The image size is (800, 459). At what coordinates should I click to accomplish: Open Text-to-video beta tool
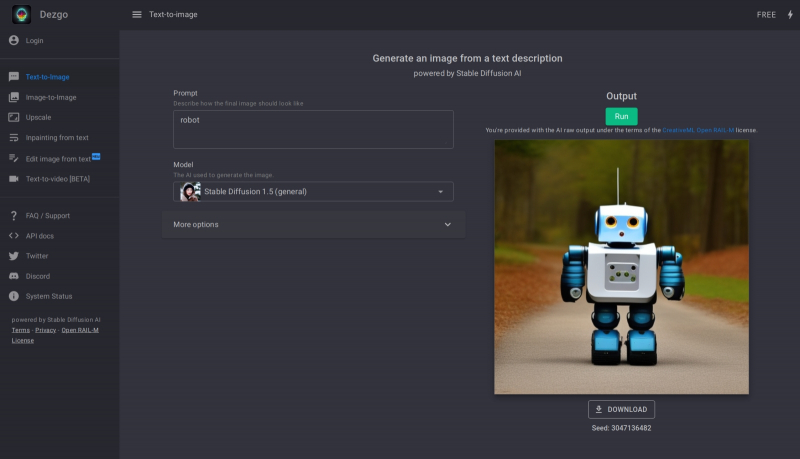tap(57, 179)
